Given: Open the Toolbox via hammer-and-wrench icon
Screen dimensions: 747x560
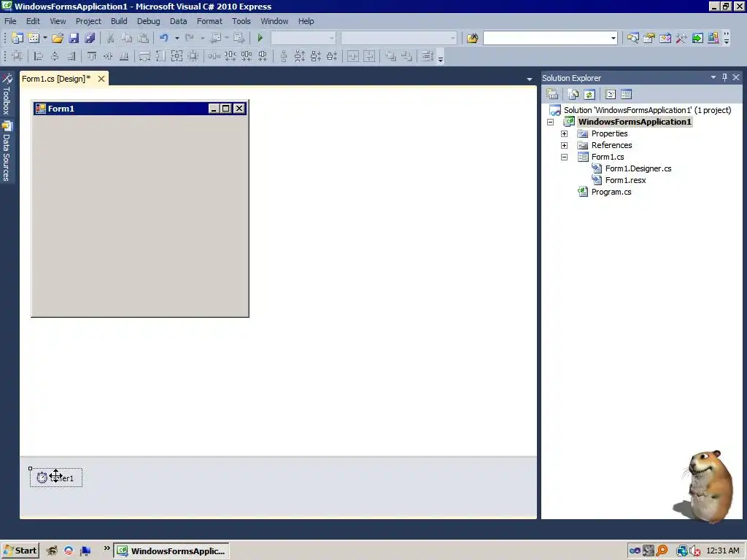Looking at the screenshot, I should pos(681,38).
